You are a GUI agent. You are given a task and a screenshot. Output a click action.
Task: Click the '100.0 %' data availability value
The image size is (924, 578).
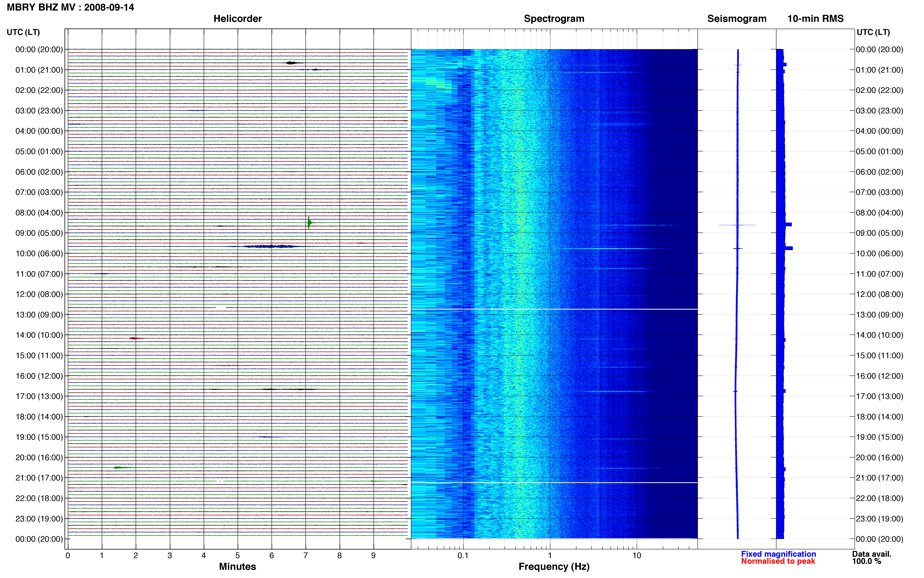coord(866,561)
